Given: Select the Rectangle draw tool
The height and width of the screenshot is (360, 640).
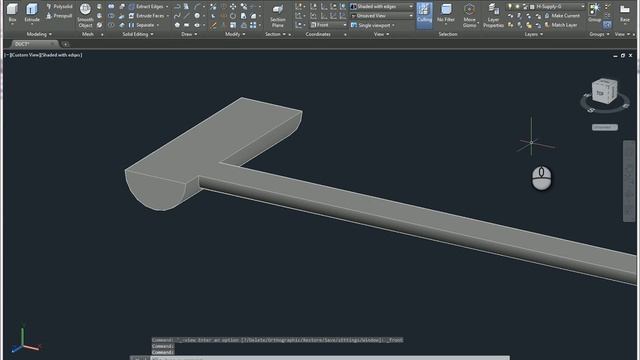Looking at the screenshot, I should pos(187,25).
